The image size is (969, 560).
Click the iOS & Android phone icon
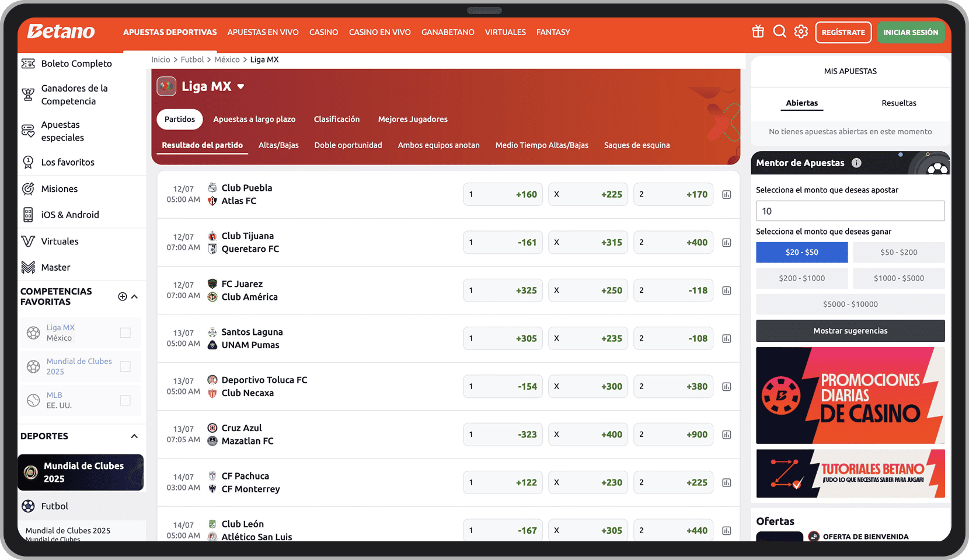(x=28, y=215)
